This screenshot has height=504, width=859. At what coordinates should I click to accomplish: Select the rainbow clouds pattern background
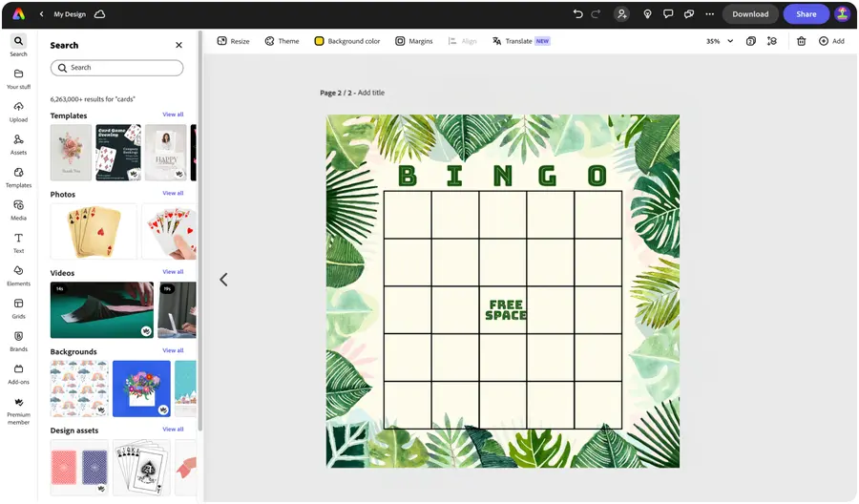coord(79,388)
